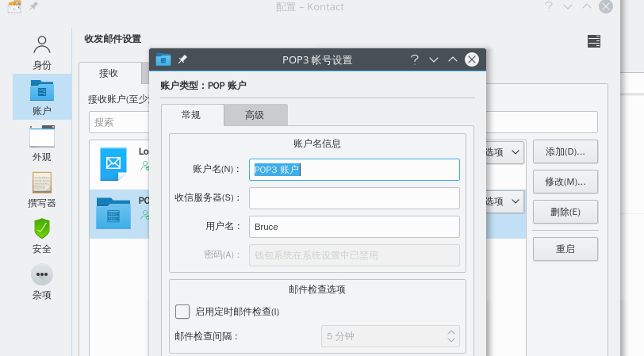
Task: Open 选项 dropdown for POP3 account row
Action: [x=504, y=201]
